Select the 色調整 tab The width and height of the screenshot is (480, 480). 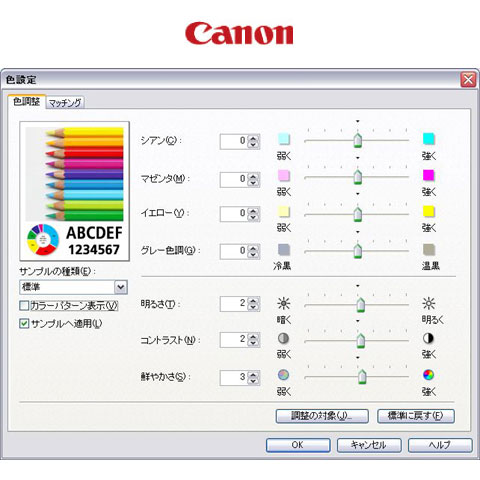point(26,101)
